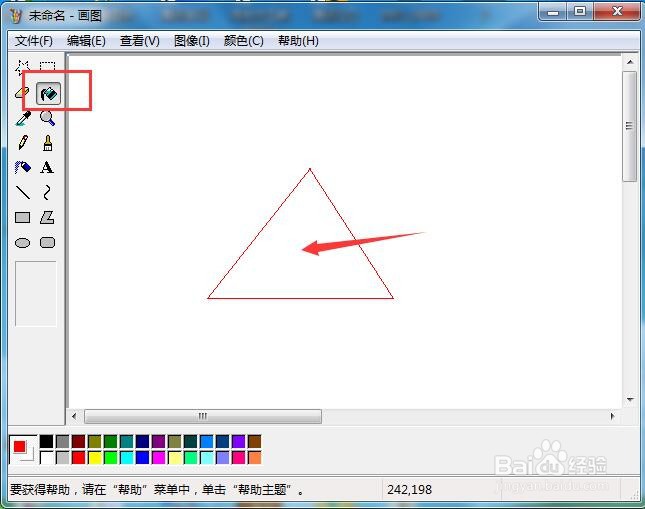
Task: Maximize the Paint window
Action: [x=580, y=12]
